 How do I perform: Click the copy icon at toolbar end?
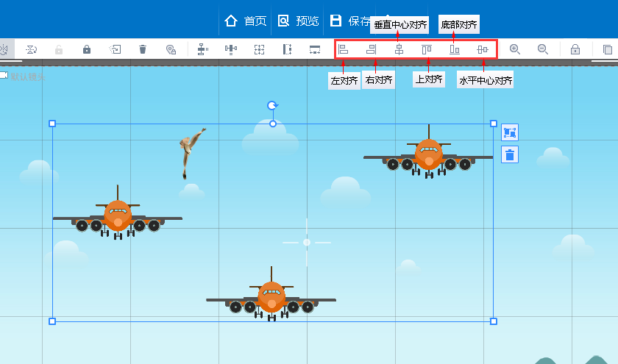(x=608, y=49)
